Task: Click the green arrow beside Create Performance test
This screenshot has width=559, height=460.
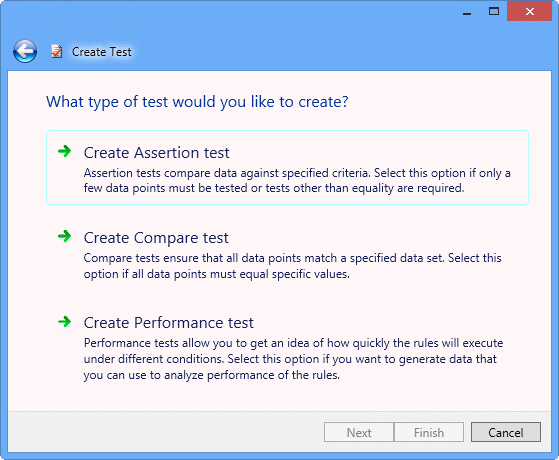Action: click(65, 322)
